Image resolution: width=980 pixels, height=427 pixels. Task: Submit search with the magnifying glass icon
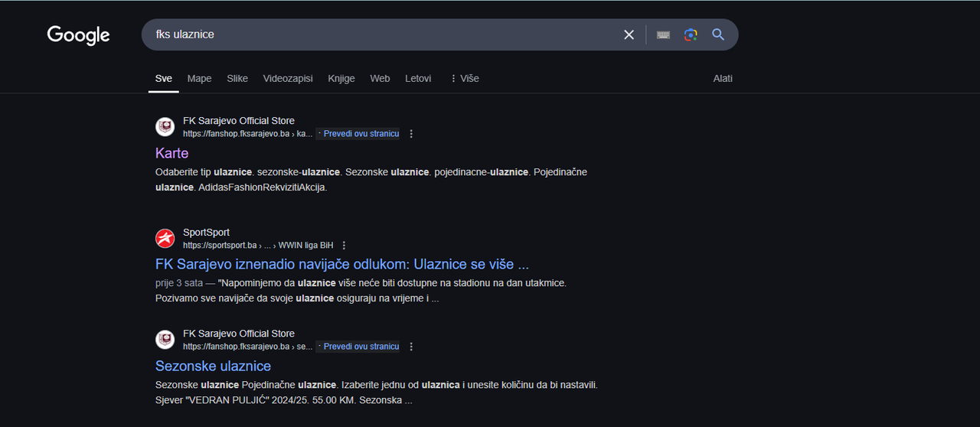coord(718,34)
